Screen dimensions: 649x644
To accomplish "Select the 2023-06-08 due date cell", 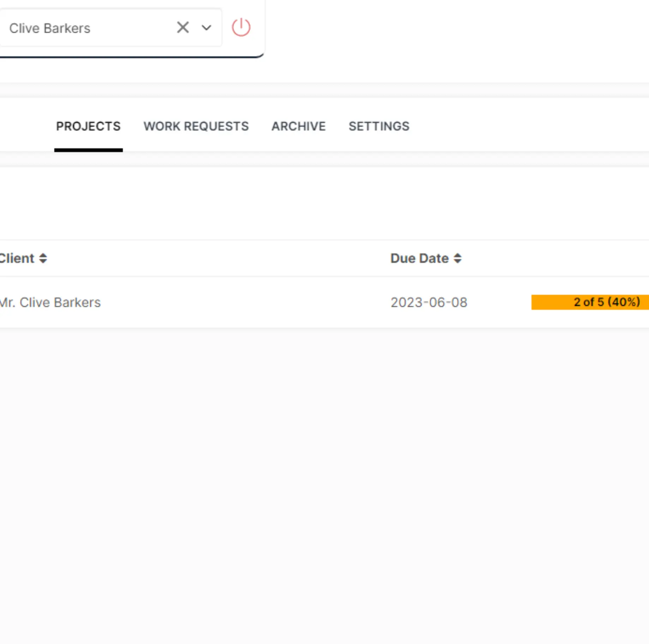I will [428, 303].
